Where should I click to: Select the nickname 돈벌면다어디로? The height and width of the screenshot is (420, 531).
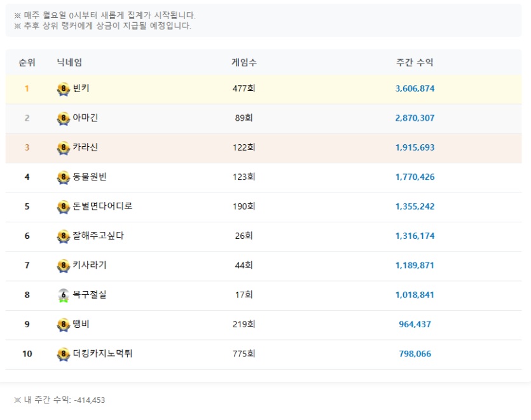[x=102, y=206]
